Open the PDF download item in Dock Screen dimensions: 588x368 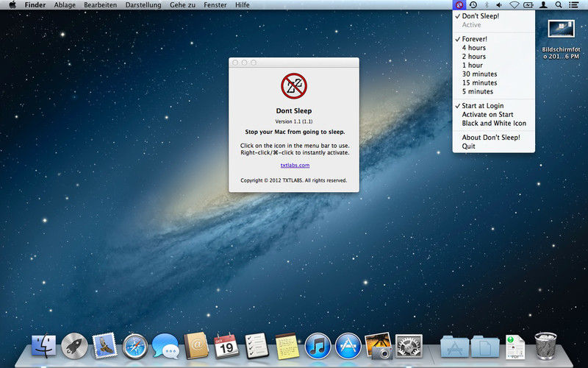(x=515, y=347)
